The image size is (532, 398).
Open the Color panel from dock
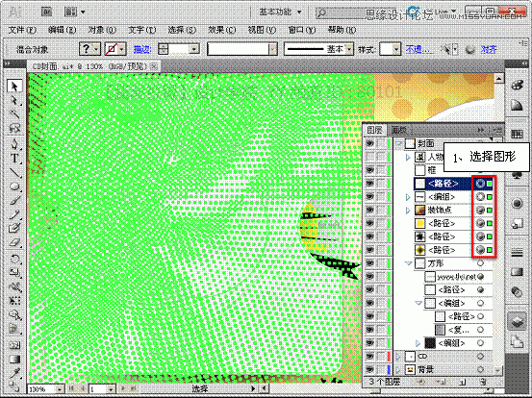(517, 86)
